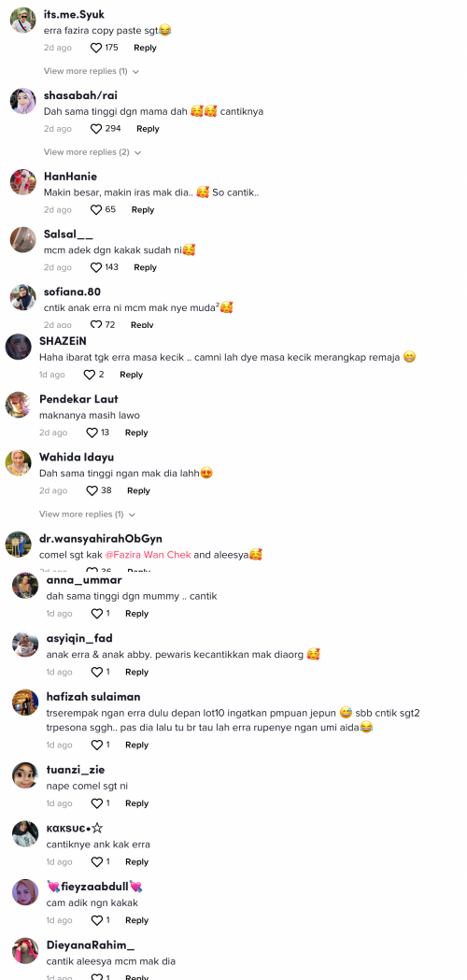Like its.me.Syuk's comment with the heart
Viewport: 467px width, 980px height.
95,48
